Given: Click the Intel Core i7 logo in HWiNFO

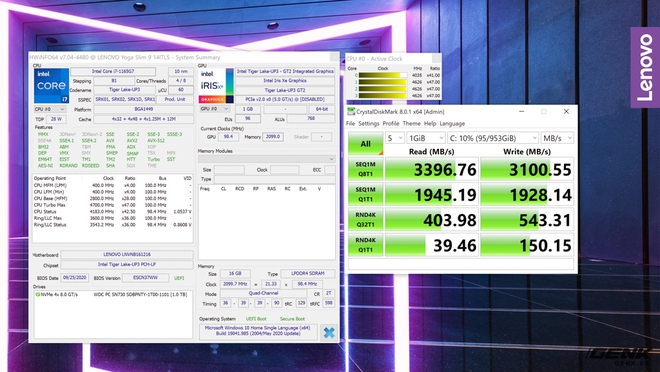Looking at the screenshot, I should pos(51,86).
